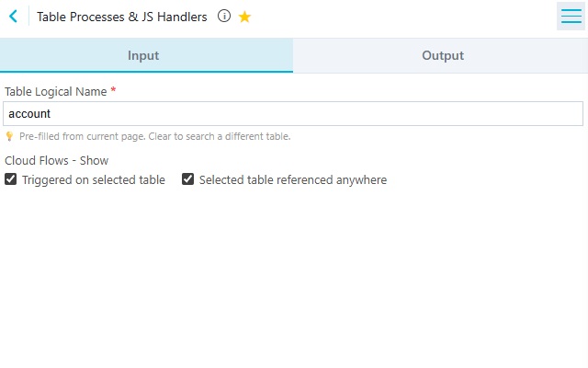Click the red required asterisk
This screenshot has height=368, width=588.
click(113, 90)
